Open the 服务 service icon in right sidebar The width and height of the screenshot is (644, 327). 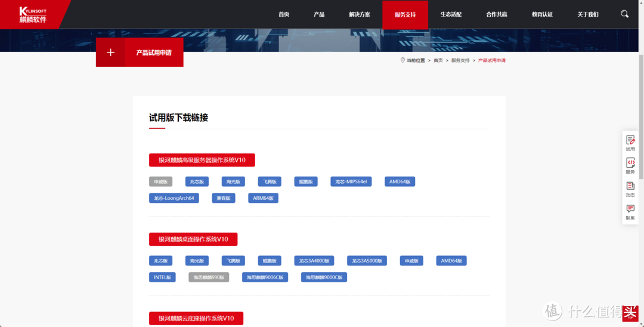[630, 165]
